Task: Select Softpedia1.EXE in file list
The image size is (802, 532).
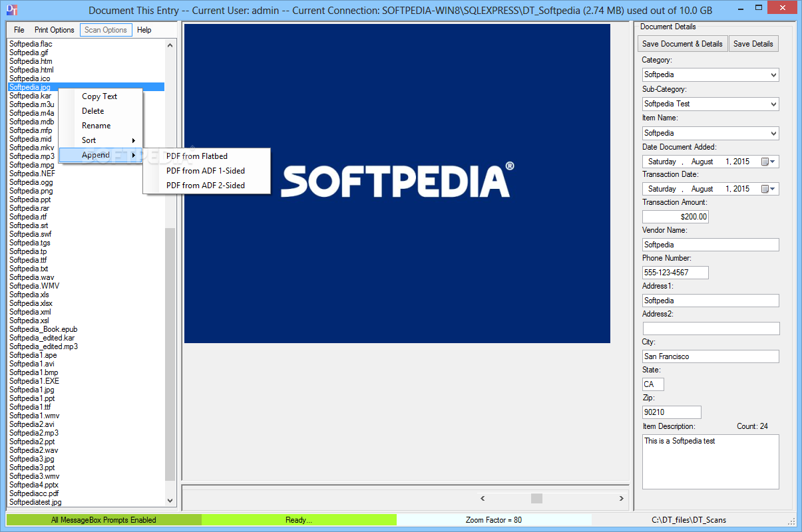Action: pos(34,381)
